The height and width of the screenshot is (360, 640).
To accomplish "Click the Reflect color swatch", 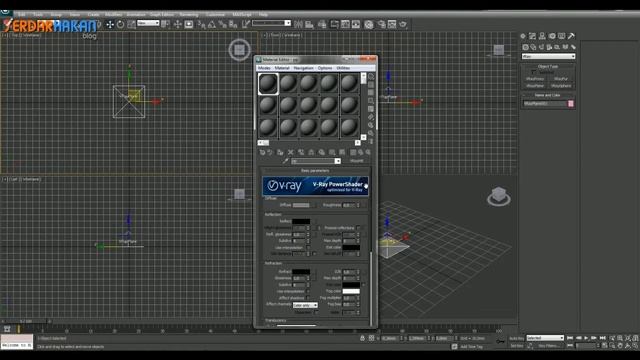I will tap(301, 221).
